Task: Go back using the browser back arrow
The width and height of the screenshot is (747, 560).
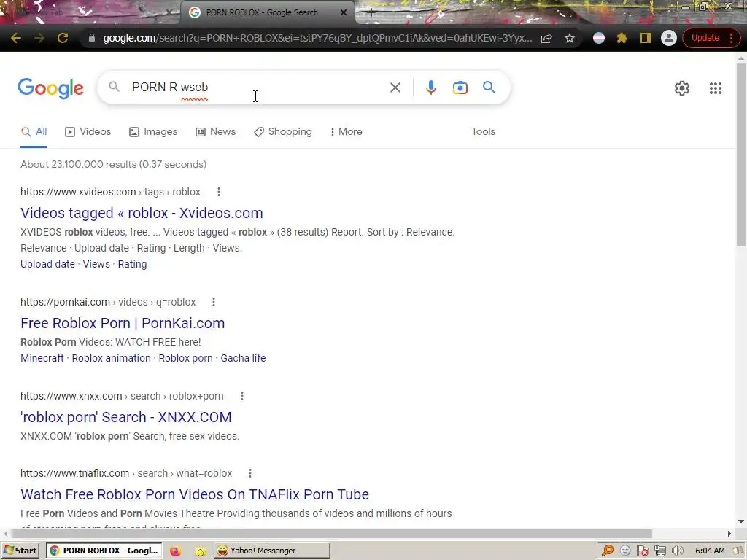Action: 16,38
